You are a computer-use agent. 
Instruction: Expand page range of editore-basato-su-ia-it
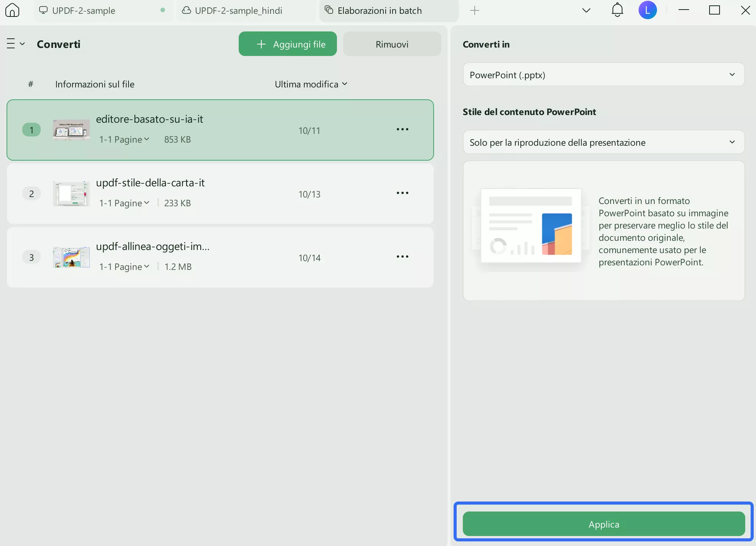[124, 140]
